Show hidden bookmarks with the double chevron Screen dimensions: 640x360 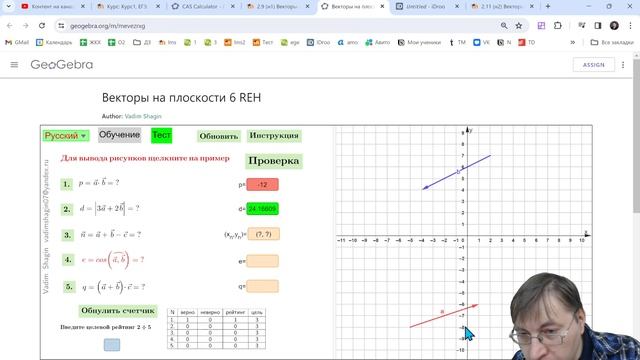[573, 42]
